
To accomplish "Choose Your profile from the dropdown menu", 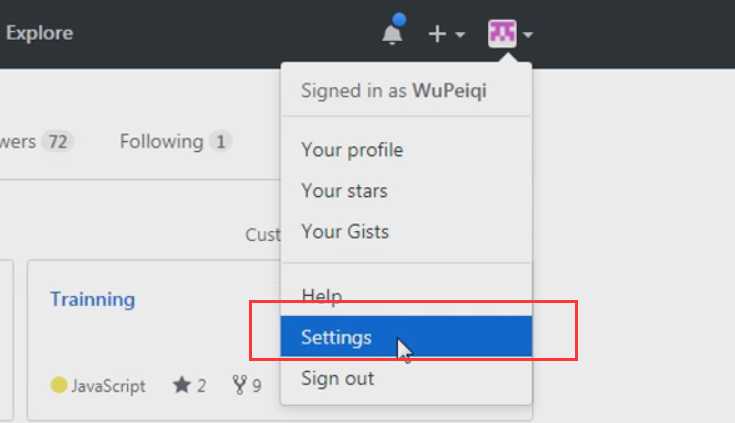I will [x=352, y=150].
